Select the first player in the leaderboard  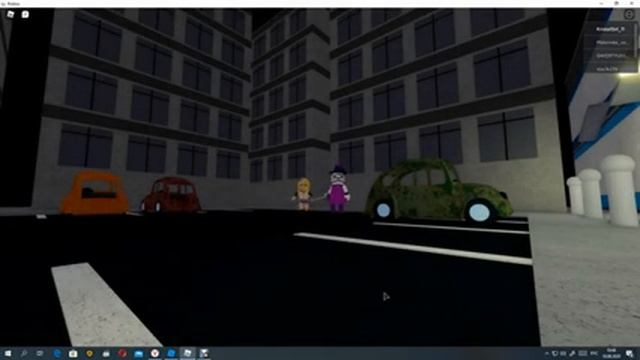[x=610, y=29]
